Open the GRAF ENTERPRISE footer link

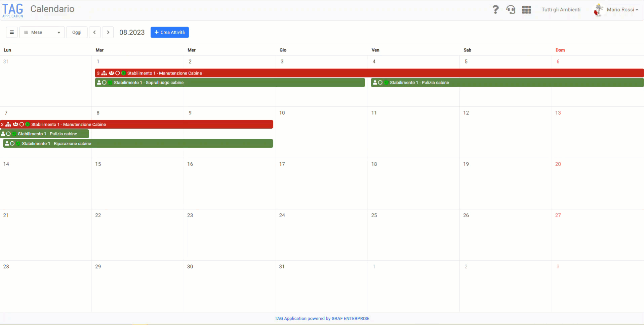(x=350, y=319)
